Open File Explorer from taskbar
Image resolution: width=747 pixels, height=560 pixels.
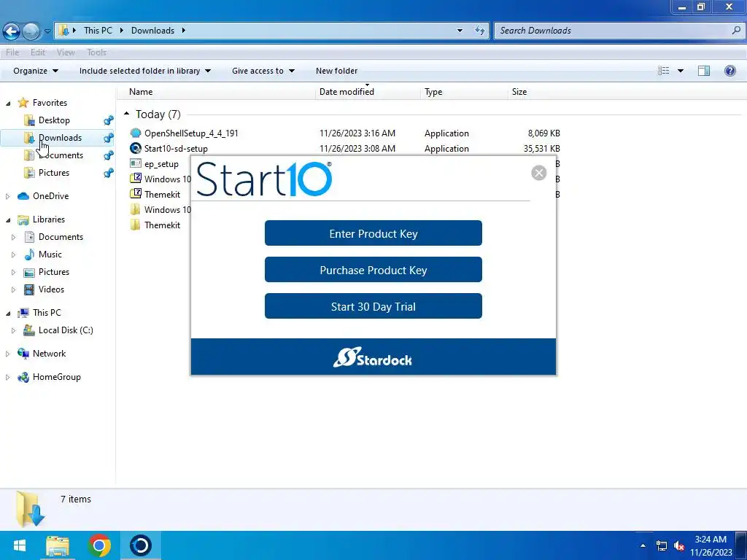pyautogui.click(x=58, y=545)
